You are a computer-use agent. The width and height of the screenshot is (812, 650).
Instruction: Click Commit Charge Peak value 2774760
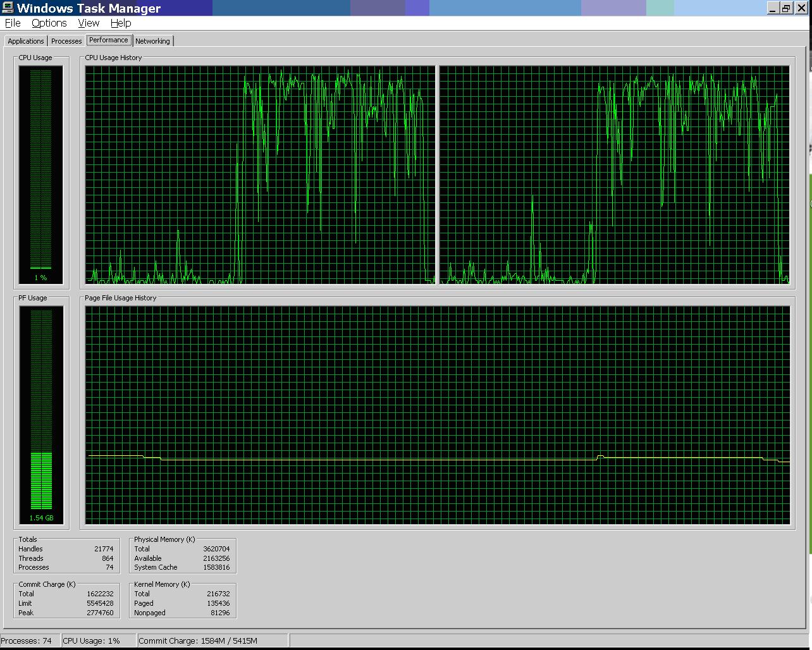coord(101,613)
